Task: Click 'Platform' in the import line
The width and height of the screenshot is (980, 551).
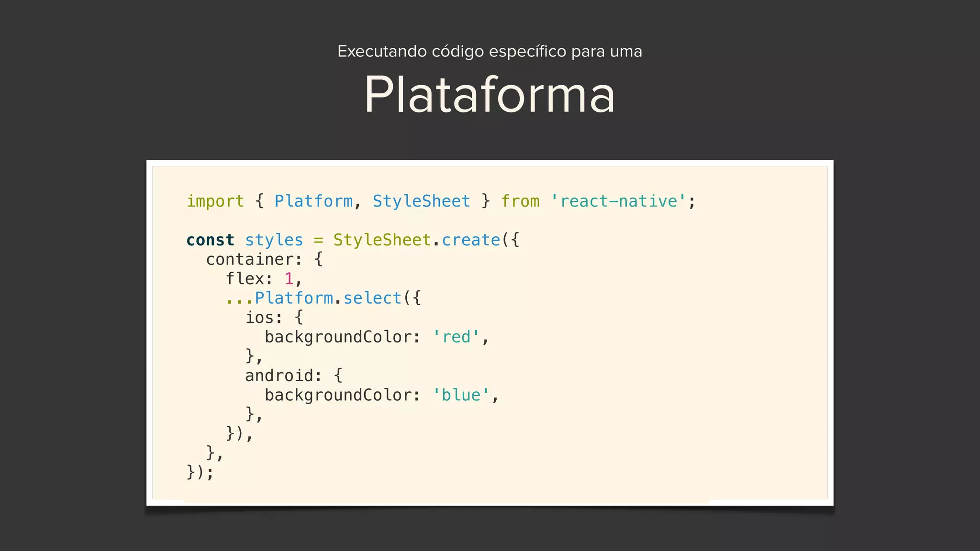Action: (x=313, y=201)
